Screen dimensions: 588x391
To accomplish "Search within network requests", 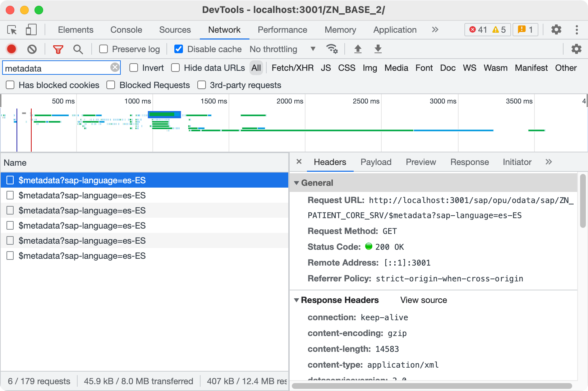I will (78, 49).
